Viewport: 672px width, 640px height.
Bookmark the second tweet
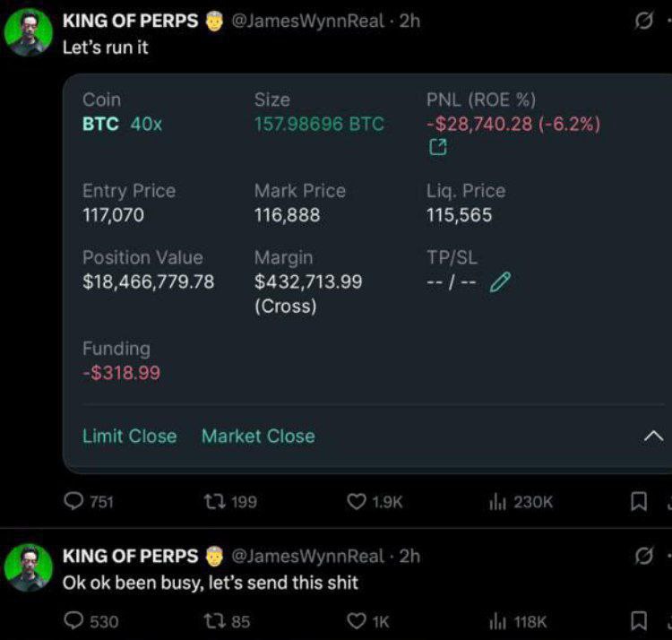tap(639, 620)
